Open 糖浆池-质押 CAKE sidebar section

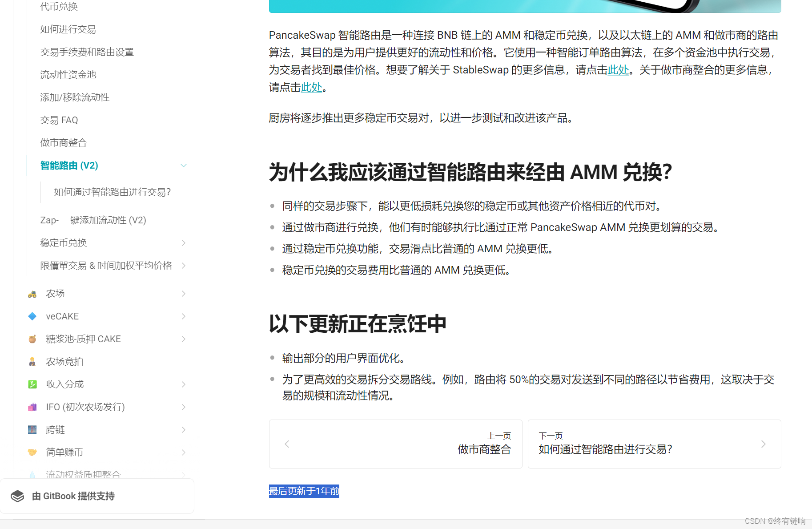[x=83, y=339]
